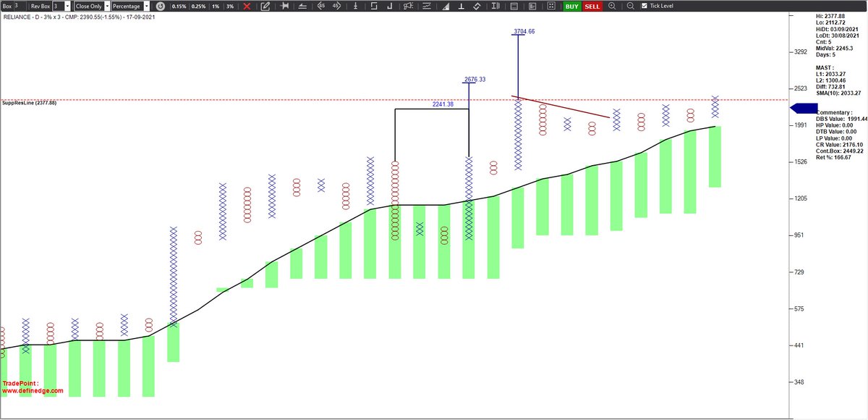This screenshot has height=420, width=868.
Task: Enable the Tick Level checkbox
Action: (644, 7)
